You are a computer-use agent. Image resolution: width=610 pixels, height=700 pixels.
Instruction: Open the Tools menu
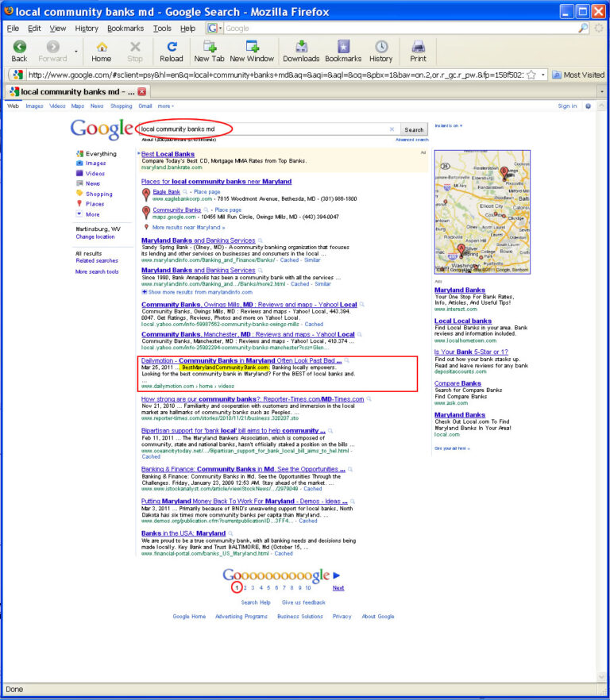pyautogui.click(x=162, y=28)
